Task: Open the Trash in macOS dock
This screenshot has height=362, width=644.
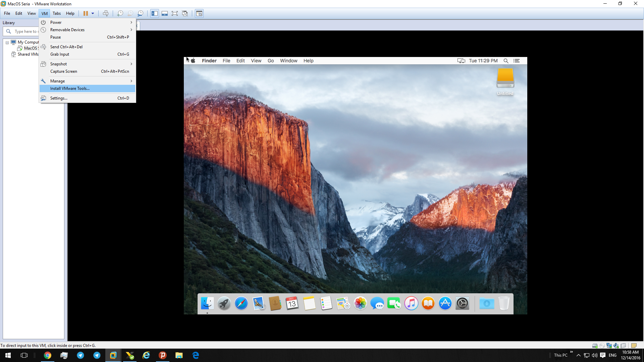Action: pyautogui.click(x=504, y=304)
